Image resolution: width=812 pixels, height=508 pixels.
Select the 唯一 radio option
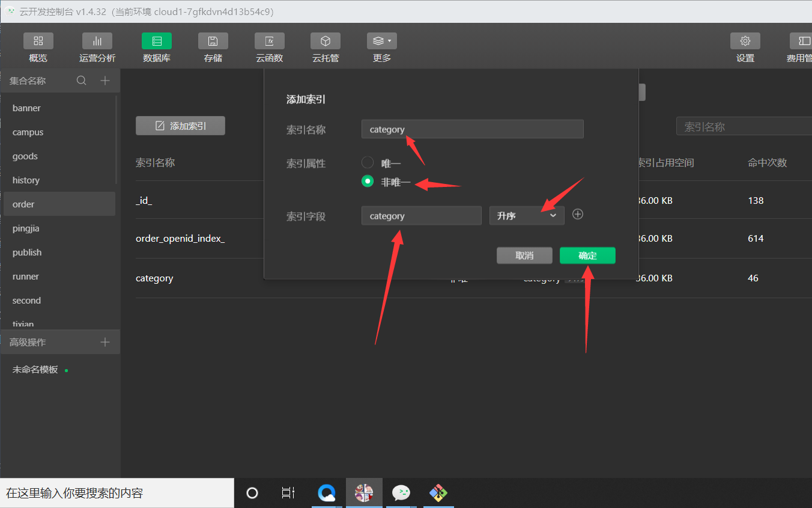(368, 162)
